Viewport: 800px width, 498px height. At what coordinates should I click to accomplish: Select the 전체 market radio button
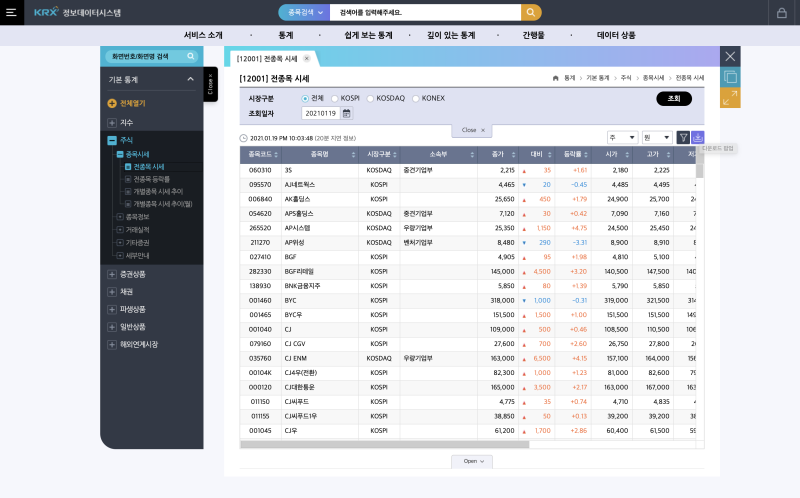(x=305, y=98)
